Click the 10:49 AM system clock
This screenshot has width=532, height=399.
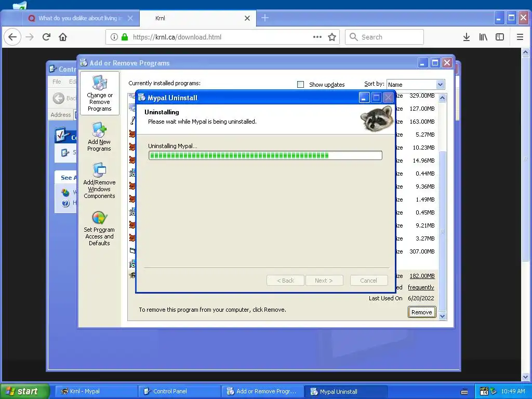tap(513, 391)
